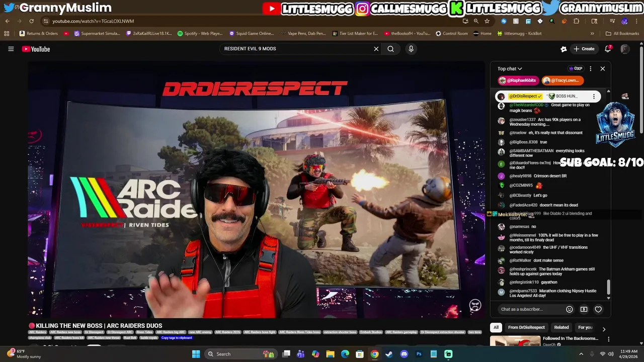
Task: Open the Shazam browser extension
Action: tap(504, 21)
